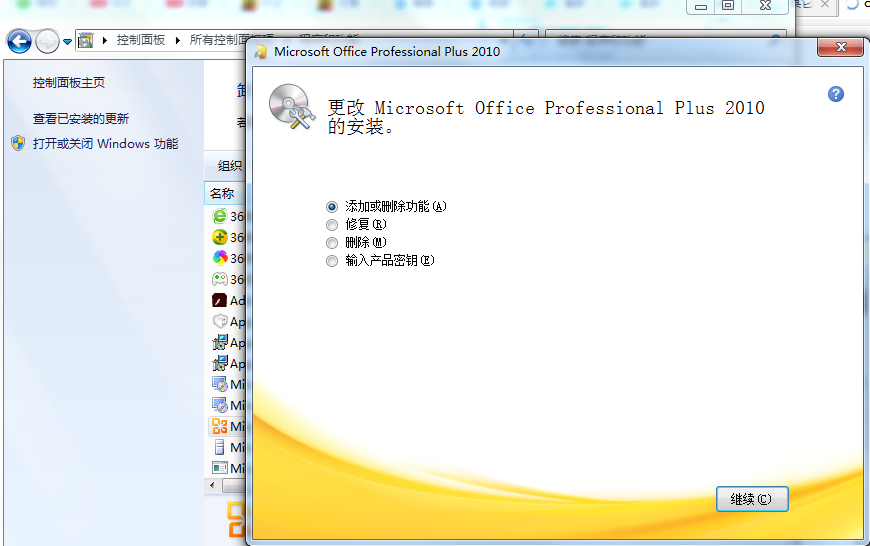870x546 pixels.
Task: Open the 组织 organize menu
Action: 230,166
